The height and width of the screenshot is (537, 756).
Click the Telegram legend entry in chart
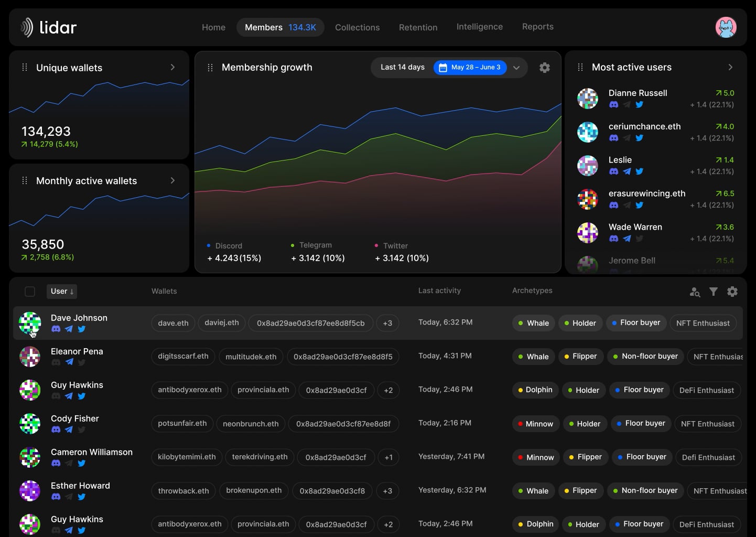click(311, 245)
